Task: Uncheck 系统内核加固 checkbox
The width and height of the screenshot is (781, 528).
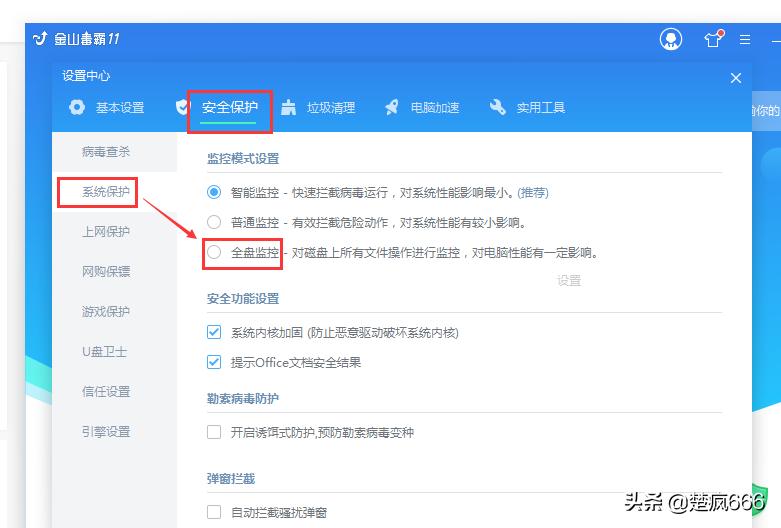Action: coord(214,332)
